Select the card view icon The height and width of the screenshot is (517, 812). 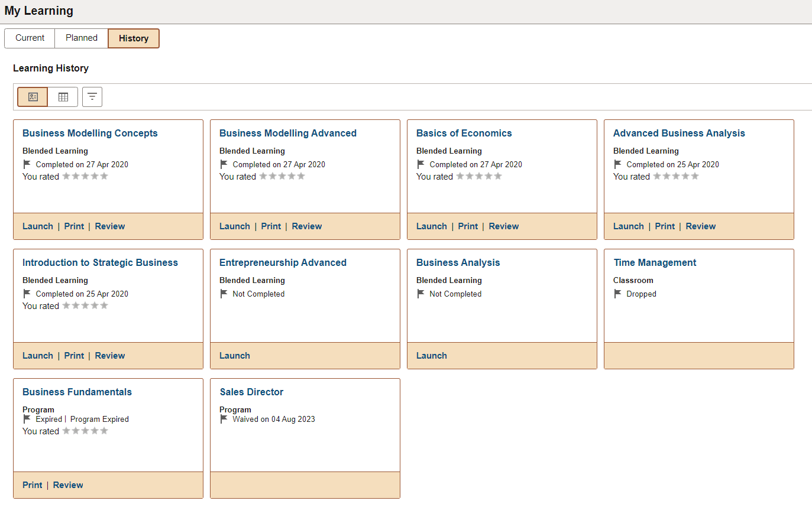pos(32,96)
